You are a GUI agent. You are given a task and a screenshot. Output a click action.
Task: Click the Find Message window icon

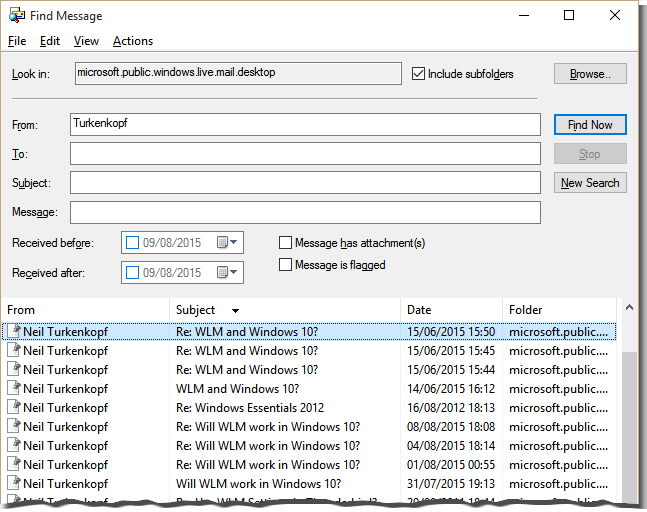17,15
